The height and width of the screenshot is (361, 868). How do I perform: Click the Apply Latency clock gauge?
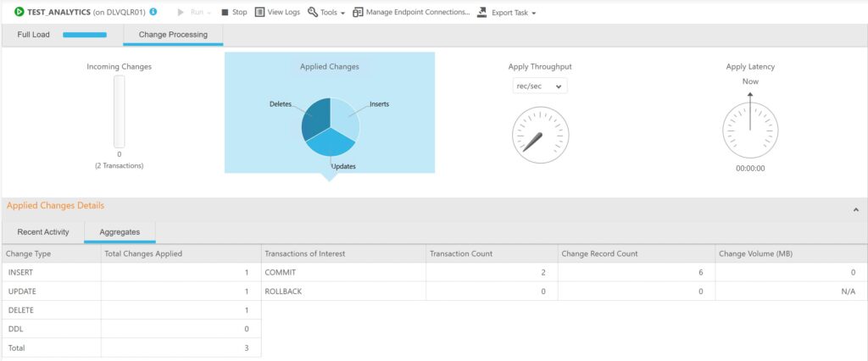(x=749, y=131)
